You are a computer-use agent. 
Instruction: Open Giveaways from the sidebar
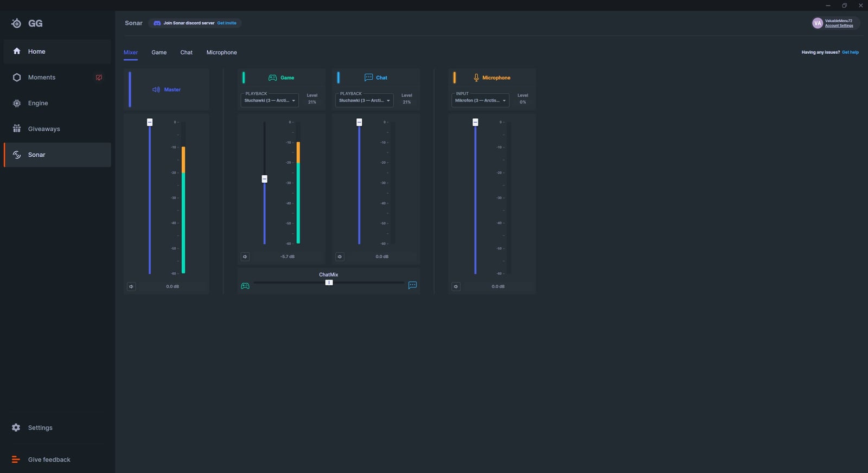pyautogui.click(x=57, y=129)
